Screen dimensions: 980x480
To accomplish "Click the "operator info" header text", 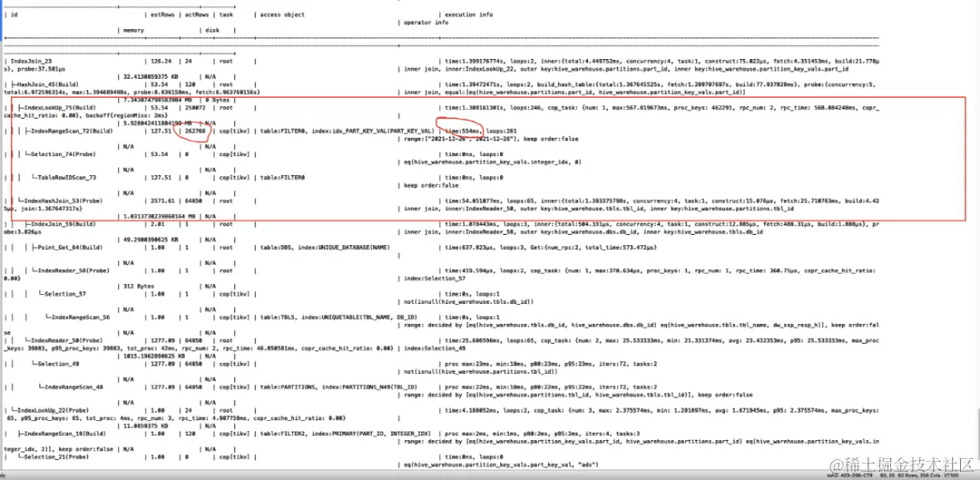I will coord(426,23).
